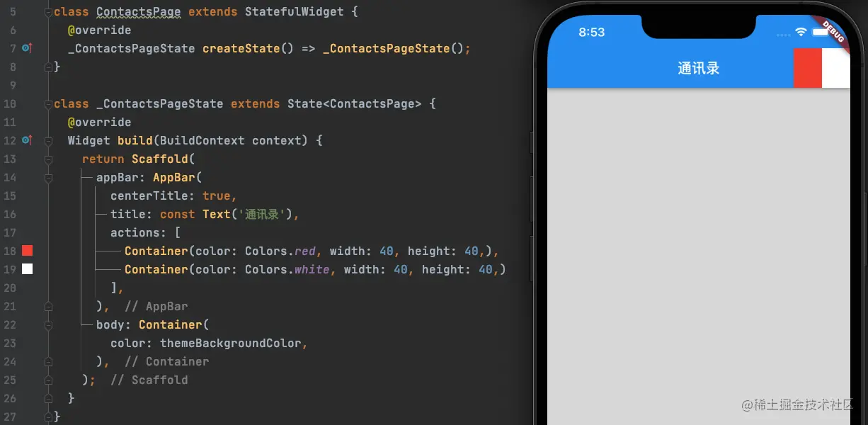Tap the red action square in app bar
868x425 pixels.
808,68
